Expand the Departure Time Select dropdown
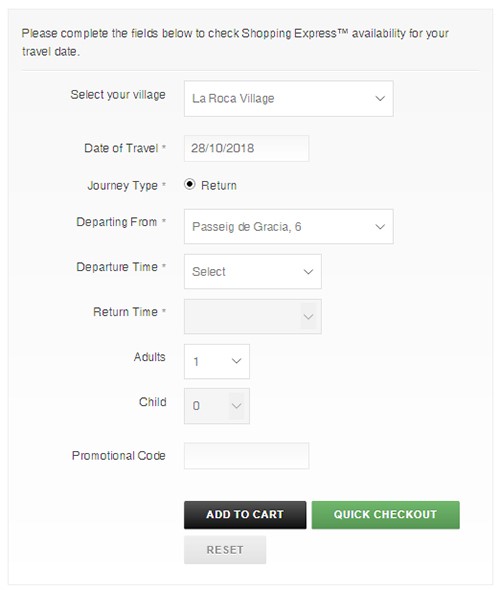500x590 pixels. (253, 272)
